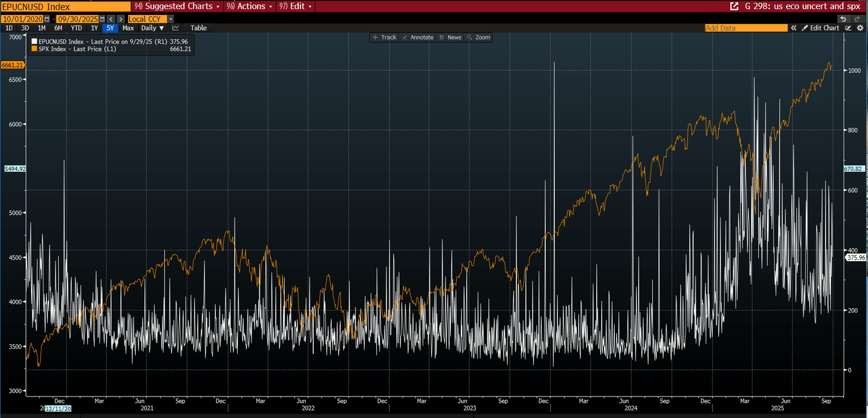
Task: Collapse panel with double chevron icon
Action: click(x=793, y=28)
